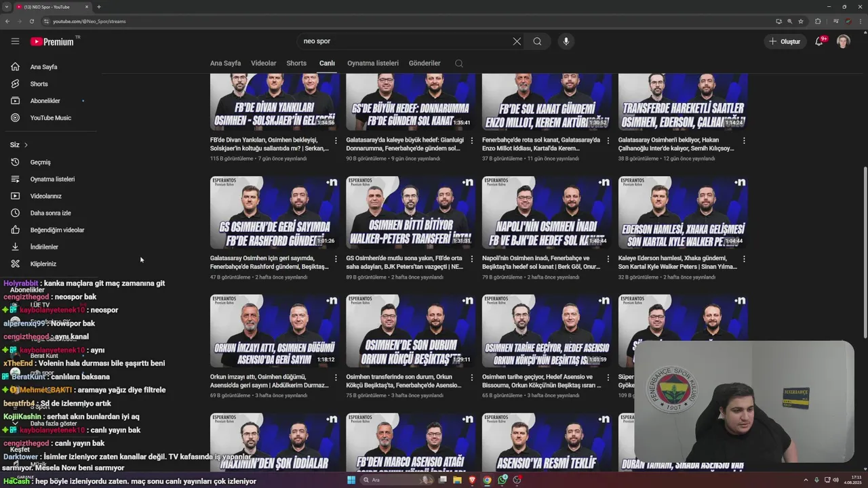This screenshot has width=868, height=488.
Task: Click the Ana Sayfa sidebar icon
Action: (15, 66)
